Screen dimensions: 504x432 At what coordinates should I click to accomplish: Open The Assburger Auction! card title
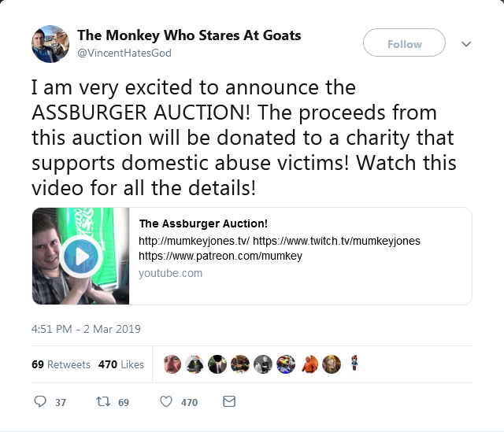click(203, 223)
